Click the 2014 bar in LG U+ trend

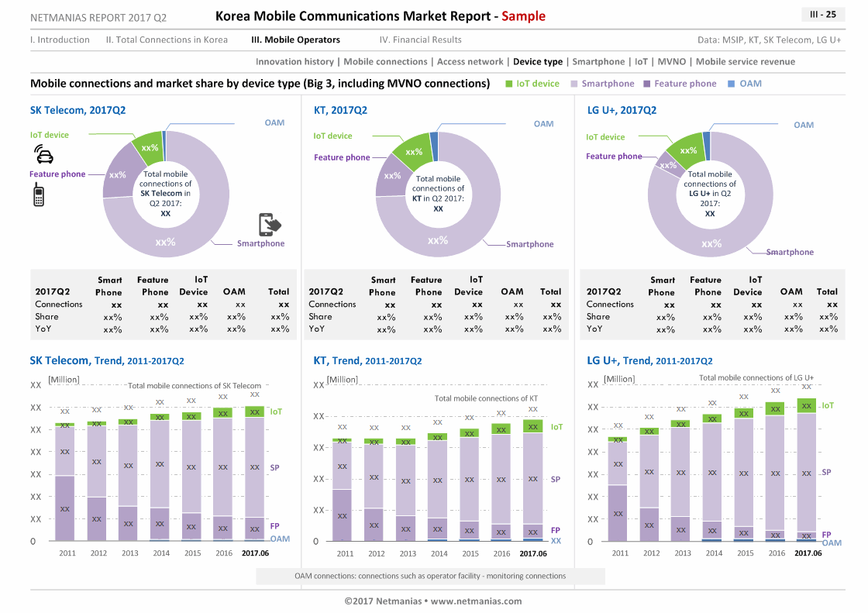click(x=712, y=478)
